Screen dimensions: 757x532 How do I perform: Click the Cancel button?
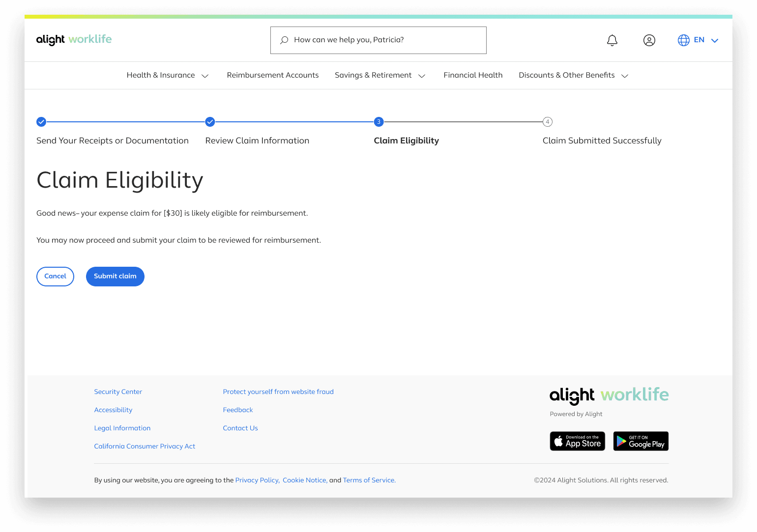click(55, 277)
